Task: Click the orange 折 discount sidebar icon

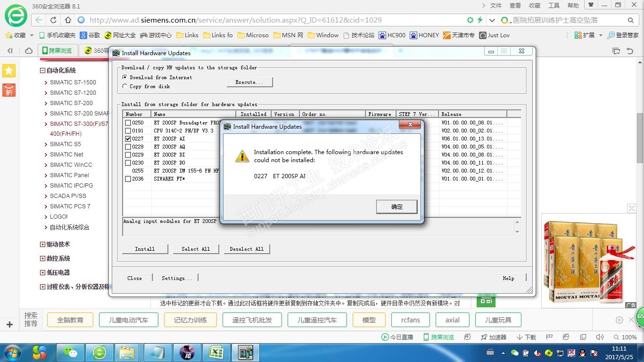Action: tap(9, 90)
